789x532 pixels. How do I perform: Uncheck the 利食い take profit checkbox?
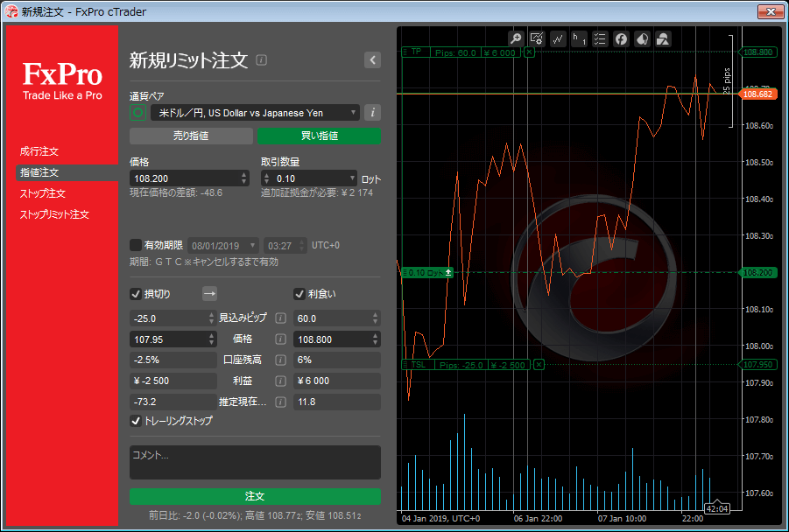pyautogui.click(x=299, y=294)
